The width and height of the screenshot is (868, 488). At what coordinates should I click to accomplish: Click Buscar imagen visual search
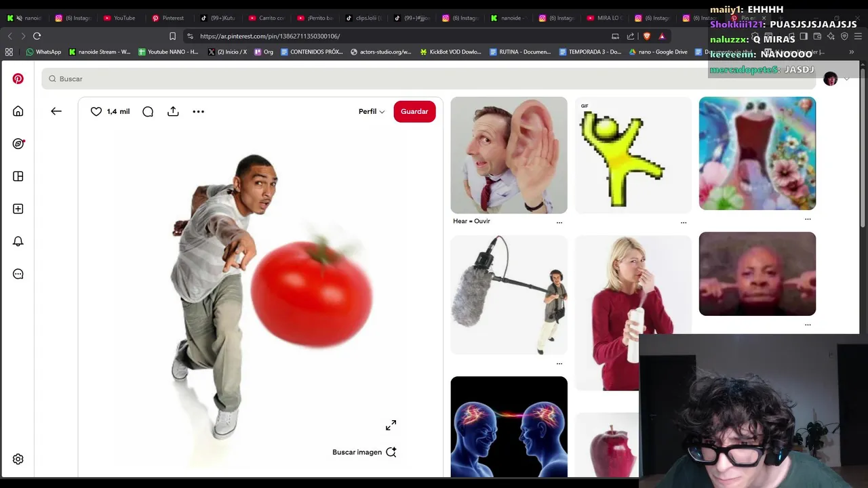pos(364,452)
